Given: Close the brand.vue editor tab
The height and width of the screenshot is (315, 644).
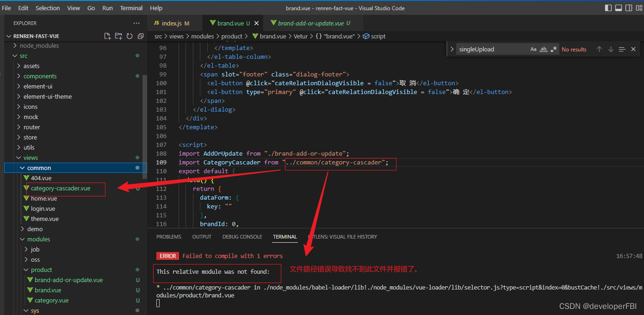Looking at the screenshot, I should pyautogui.click(x=255, y=23).
